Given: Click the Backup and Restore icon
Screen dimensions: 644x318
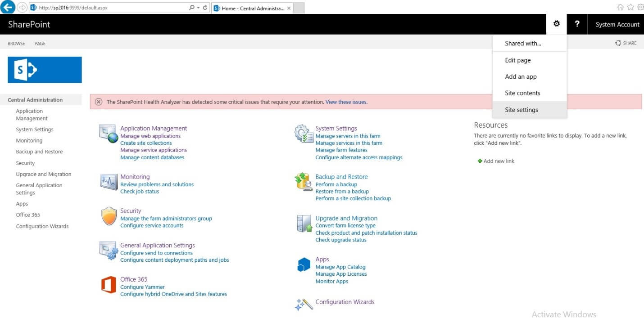Looking at the screenshot, I should (x=304, y=182).
